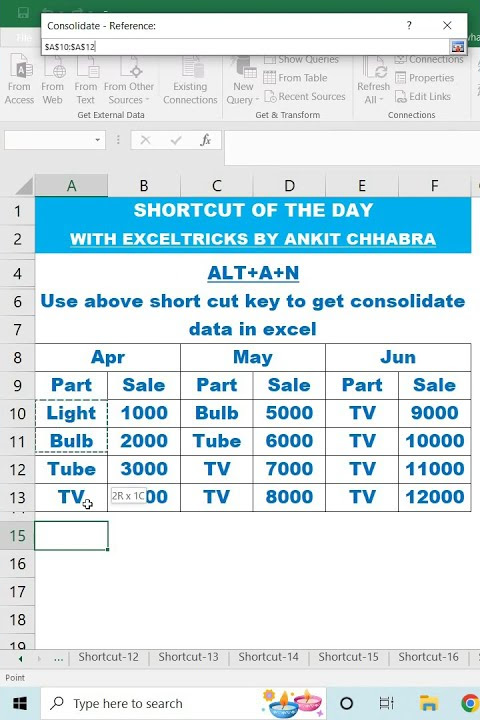The height and width of the screenshot is (720, 480).
Task: Open the Name Box dropdown arrow
Action: pyautogui.click(x=97, y=140)
